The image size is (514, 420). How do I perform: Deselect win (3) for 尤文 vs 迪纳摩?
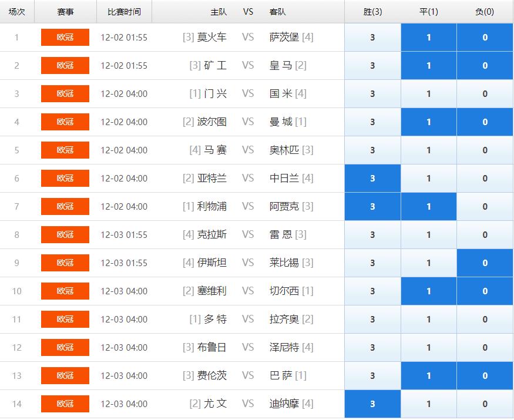coord(372,404)
